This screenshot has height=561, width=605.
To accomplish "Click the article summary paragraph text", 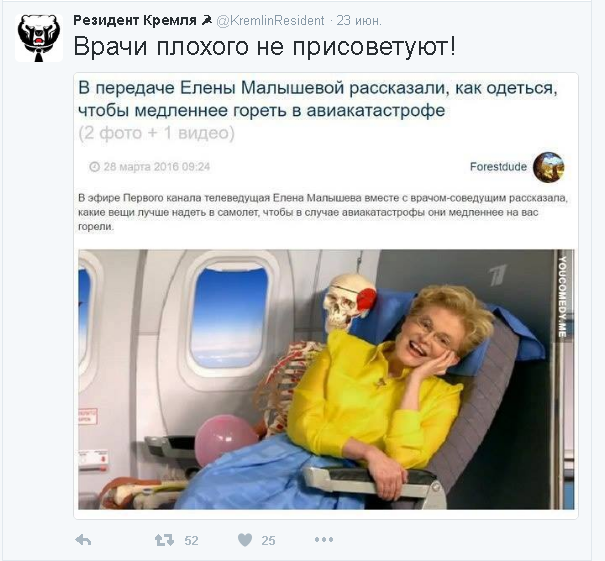I will point(323,212).
